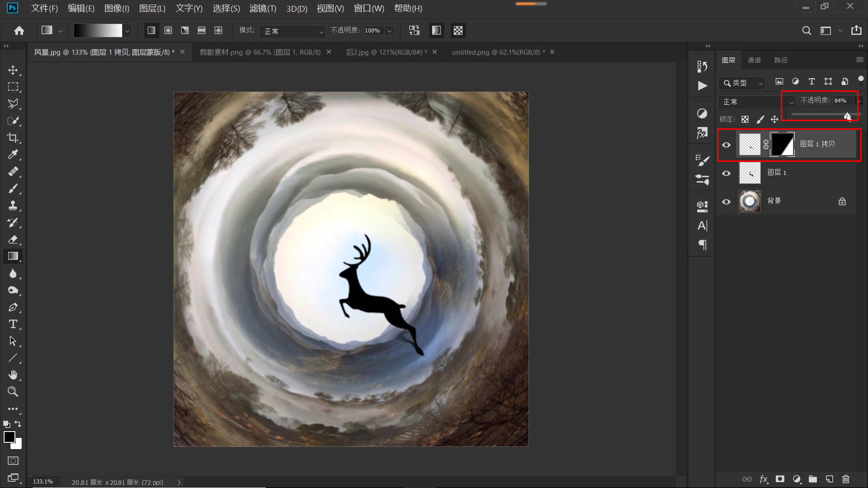Viewport: 868px width, 488px height.
Task: Select the Eyedropper tool
Action: tap(13, 155)
